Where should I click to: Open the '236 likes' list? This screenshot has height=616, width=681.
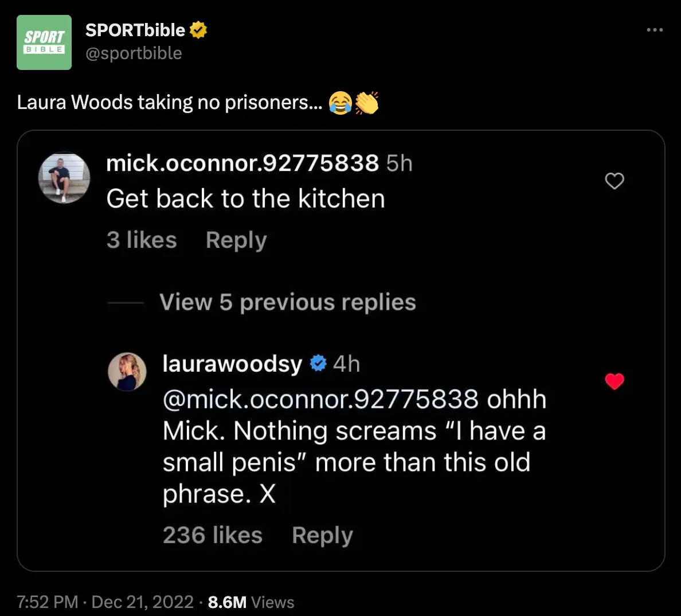tap(213, 535)
